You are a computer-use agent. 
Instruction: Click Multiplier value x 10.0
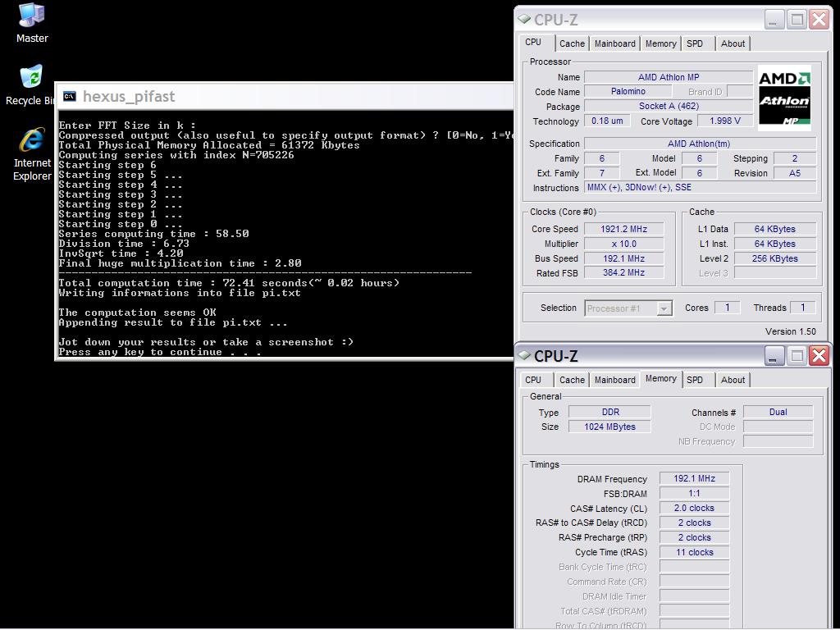(623, 244)
